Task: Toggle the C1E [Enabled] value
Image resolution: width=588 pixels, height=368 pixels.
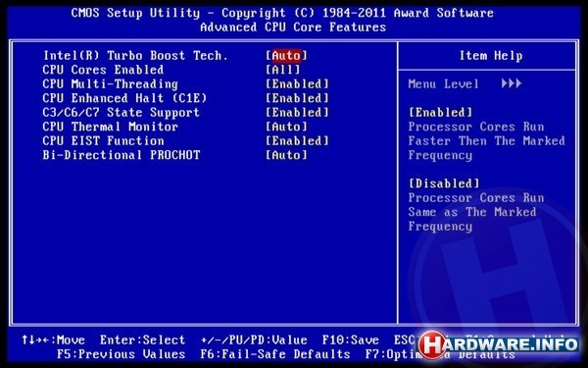Action: 297,98
